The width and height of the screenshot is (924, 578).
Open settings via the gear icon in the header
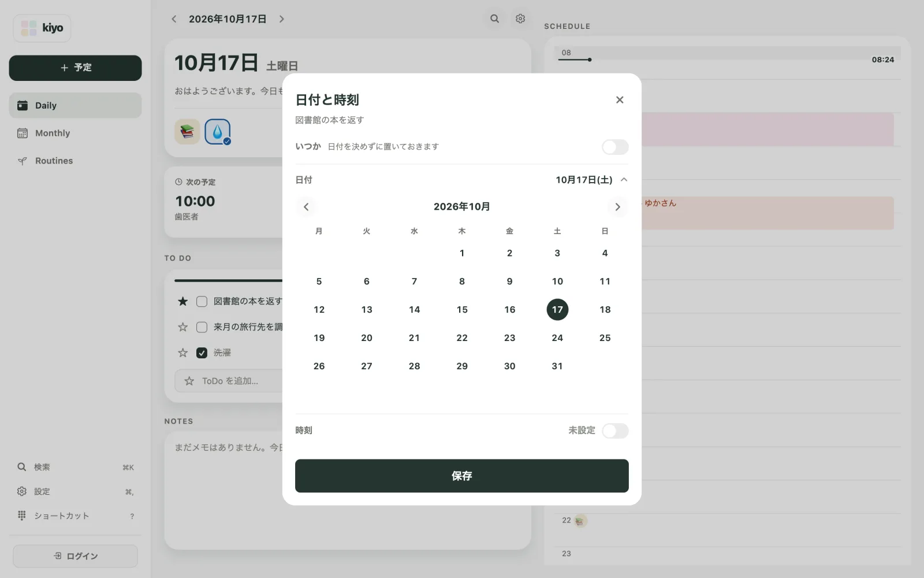click(x=520, y=18)
